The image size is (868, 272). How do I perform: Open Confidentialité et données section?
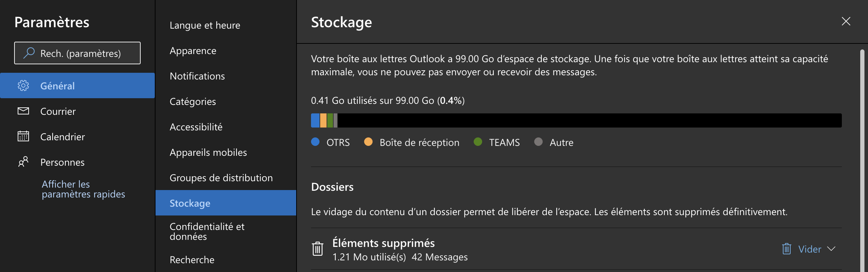pos(207,231)
